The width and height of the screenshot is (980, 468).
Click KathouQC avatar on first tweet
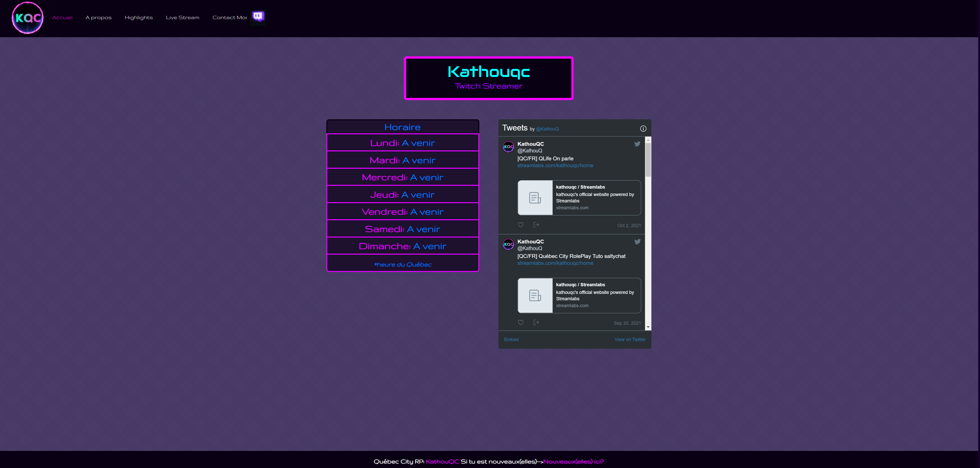coord(508,147)
